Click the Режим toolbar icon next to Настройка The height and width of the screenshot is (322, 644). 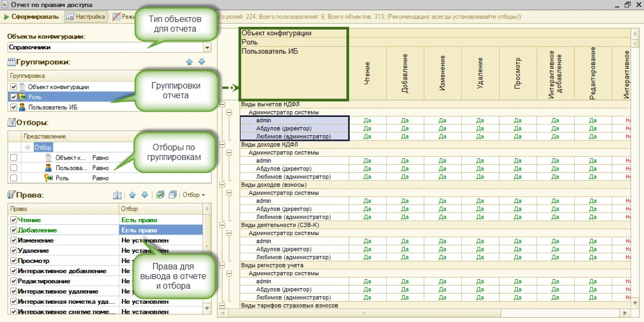(117, 17)
